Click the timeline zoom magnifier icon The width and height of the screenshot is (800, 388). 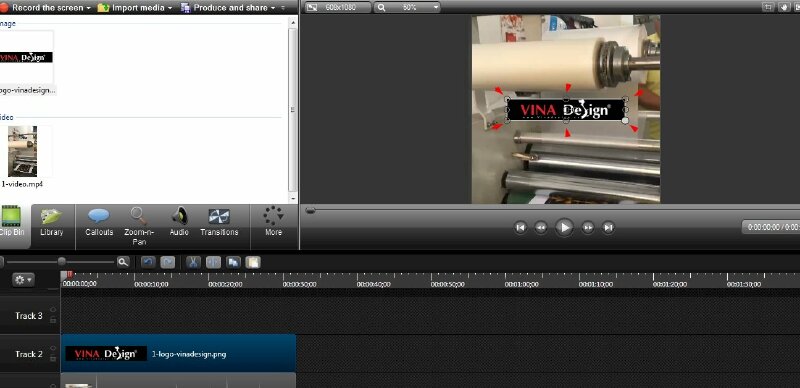tap(123, 262)
